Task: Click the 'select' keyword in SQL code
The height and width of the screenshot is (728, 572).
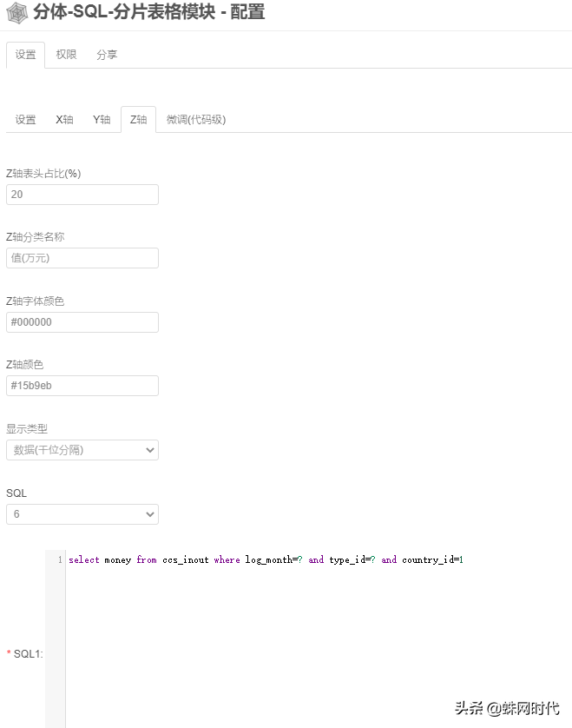Action: click(84, 560)
